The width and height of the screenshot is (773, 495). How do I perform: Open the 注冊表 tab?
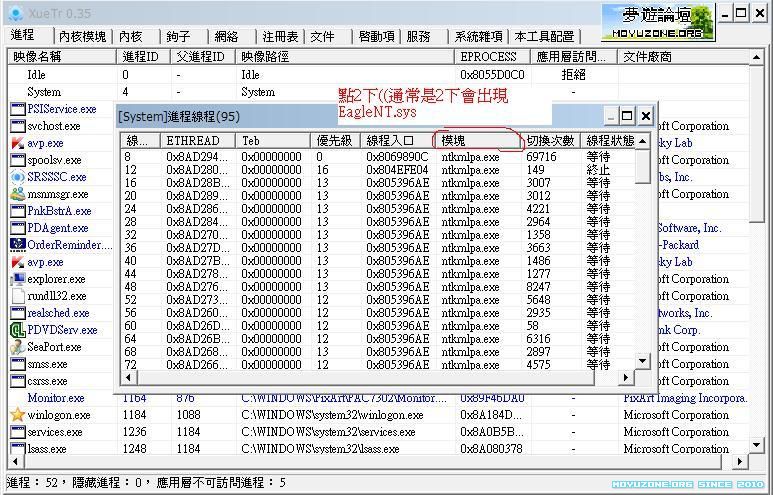[280, 36]
